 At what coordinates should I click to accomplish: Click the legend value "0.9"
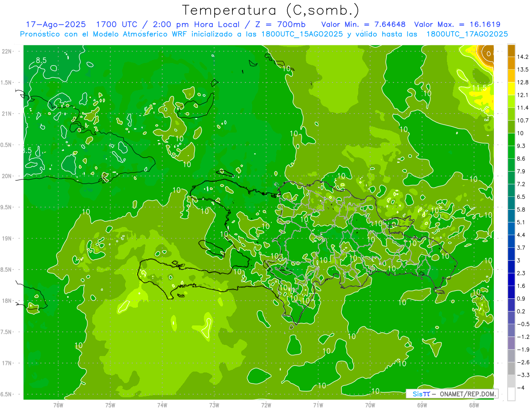tap(521, 298)
